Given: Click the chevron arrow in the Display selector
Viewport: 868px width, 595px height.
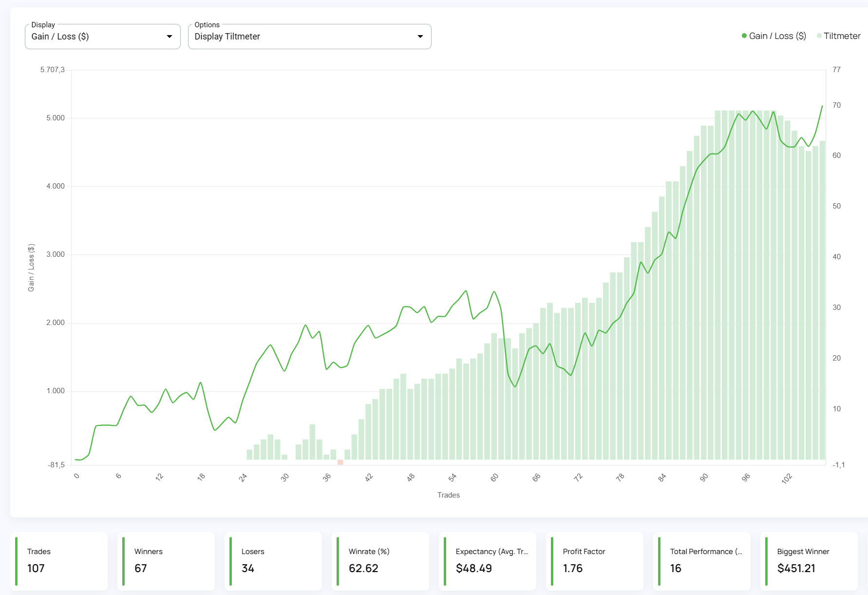Looking at the screenshot, I should (169, 36).
